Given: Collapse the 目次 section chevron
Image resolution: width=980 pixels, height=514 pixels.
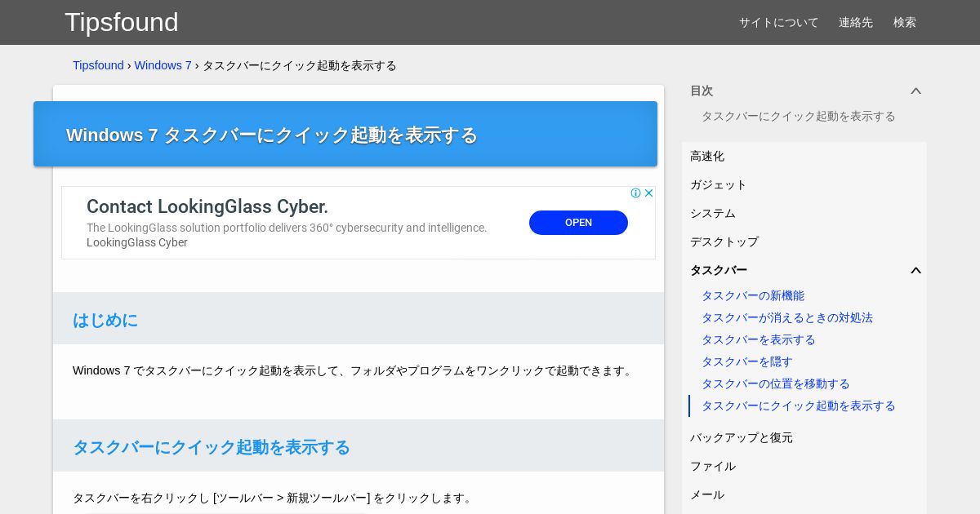Looking at the screenshot, I should pyautogui.click(x=915, y=91).
